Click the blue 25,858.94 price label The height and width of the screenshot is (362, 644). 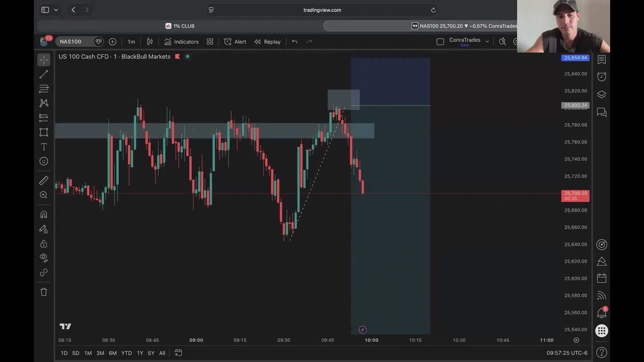pyautogui.click(x=575, y=58)
